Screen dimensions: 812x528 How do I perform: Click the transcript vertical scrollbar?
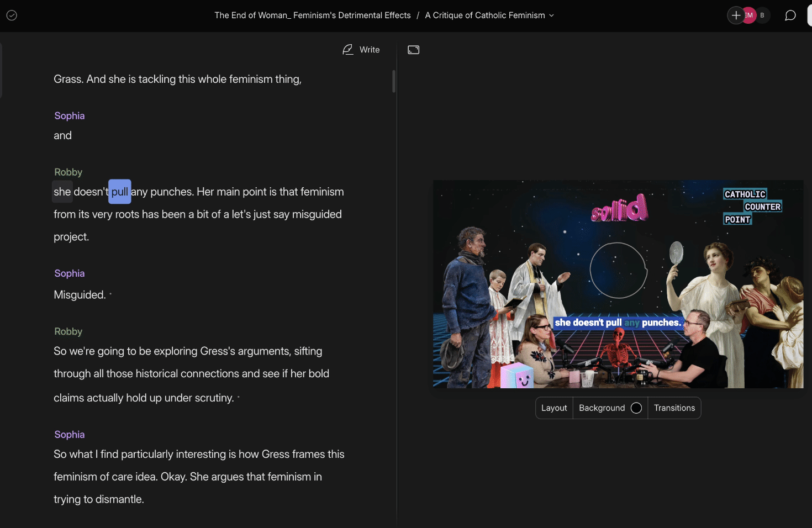click(394, 81)
